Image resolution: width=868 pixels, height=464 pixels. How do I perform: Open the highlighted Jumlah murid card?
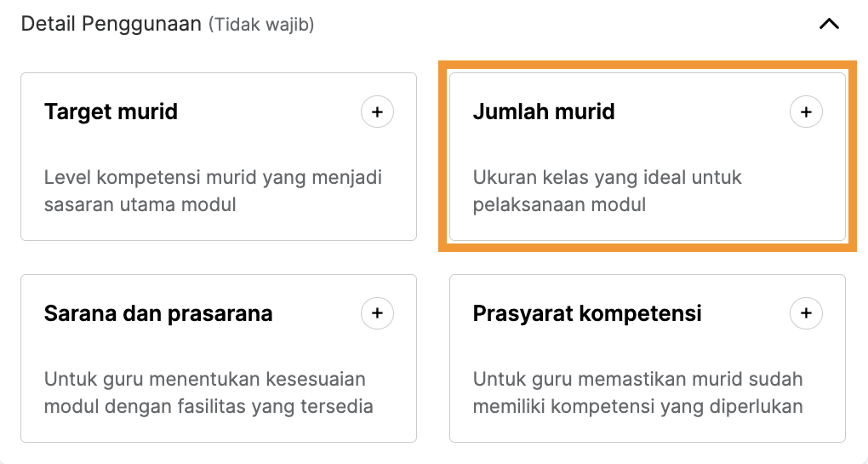[647, 157]
